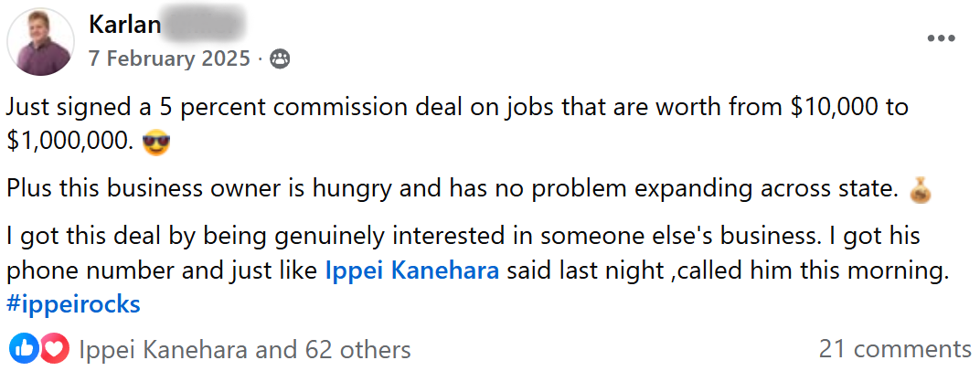Viewport: 980px width, 371px height.
Task: Open the post options three-dot menu
Action: [x=941, y=38]
